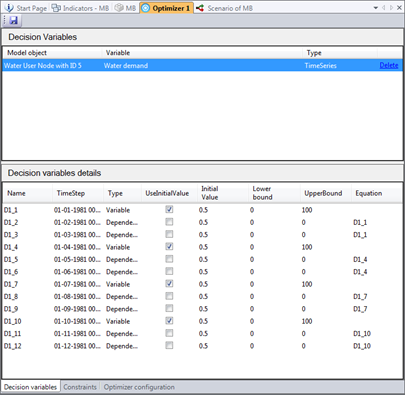
Task: Open the Type cell for D1_12
Action: (x=122, y=346)
